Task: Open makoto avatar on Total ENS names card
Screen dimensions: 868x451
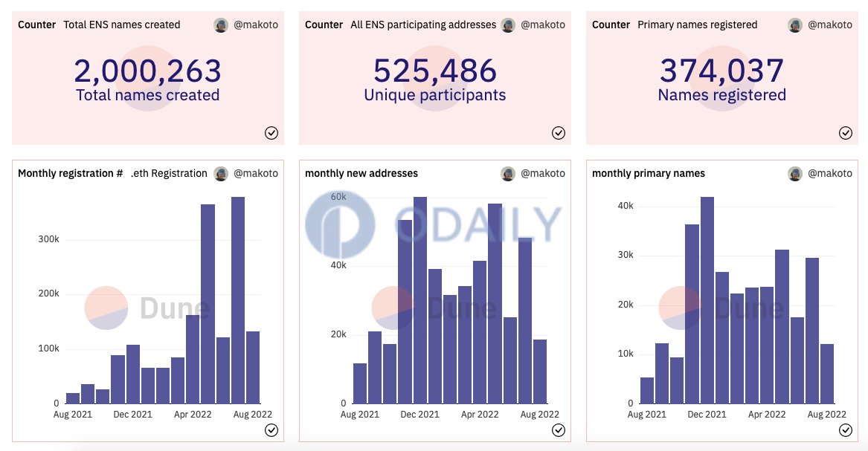Action: (x=221, y=25)
